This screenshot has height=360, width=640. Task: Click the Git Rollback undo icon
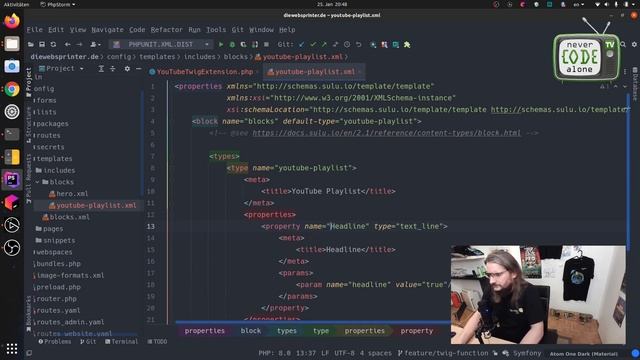coord(358,44)
